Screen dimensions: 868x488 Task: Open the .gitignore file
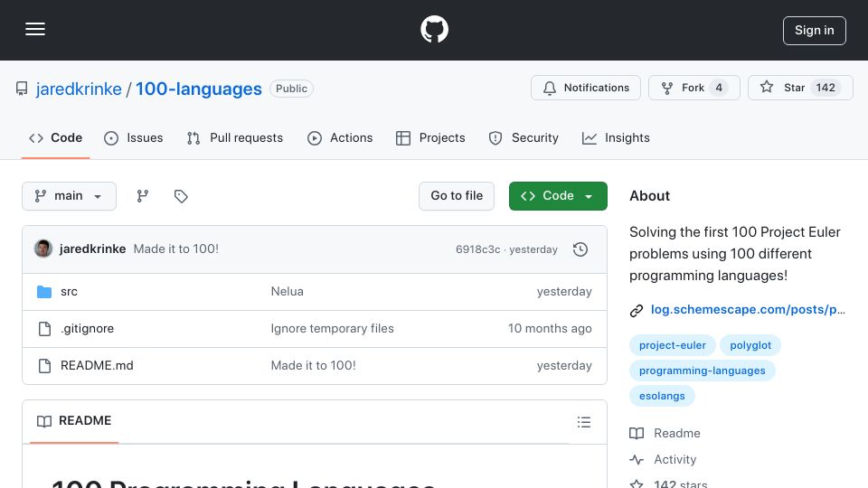[88, 329]
